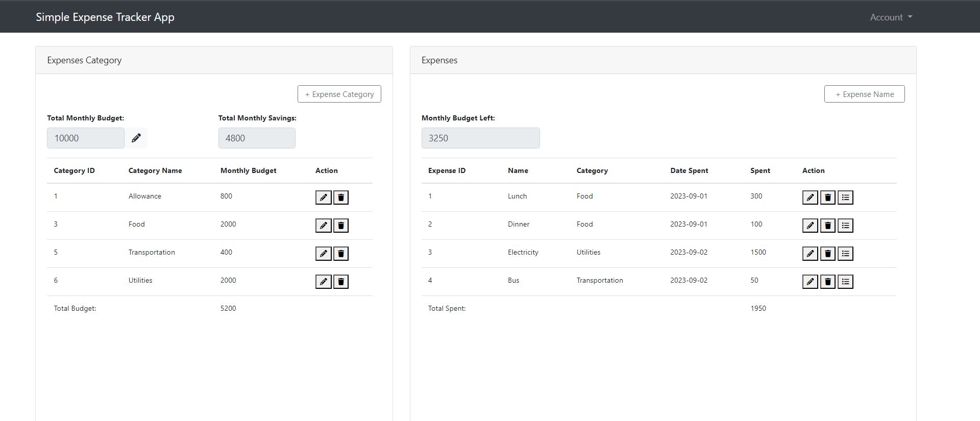Viewport: 980px width, 421px height.
Task: Click the Monthly Budget Left field
Action: (481, 138)
